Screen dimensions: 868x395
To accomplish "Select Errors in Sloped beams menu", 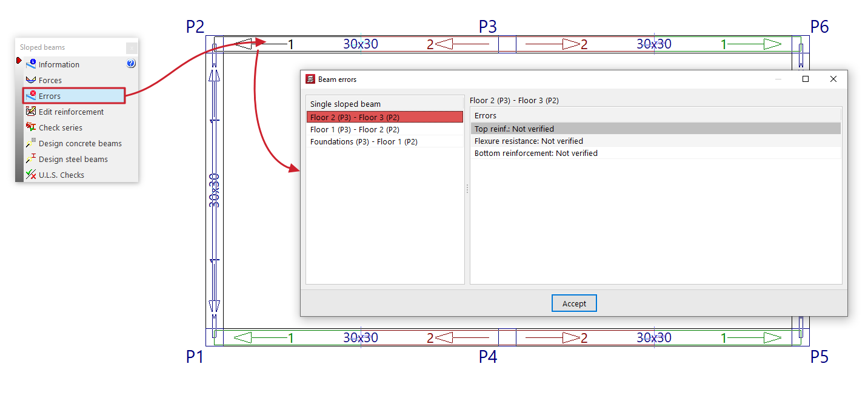I will (74, 96).
